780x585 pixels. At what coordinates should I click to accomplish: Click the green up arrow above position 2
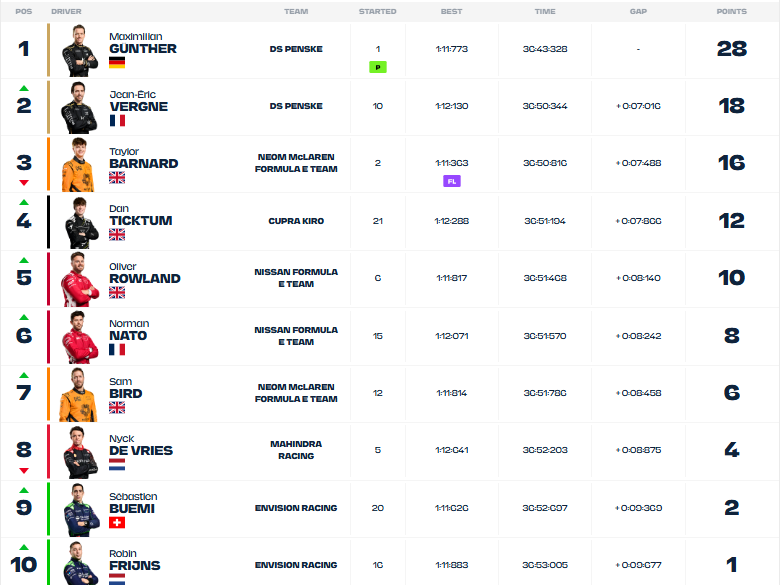23,89
